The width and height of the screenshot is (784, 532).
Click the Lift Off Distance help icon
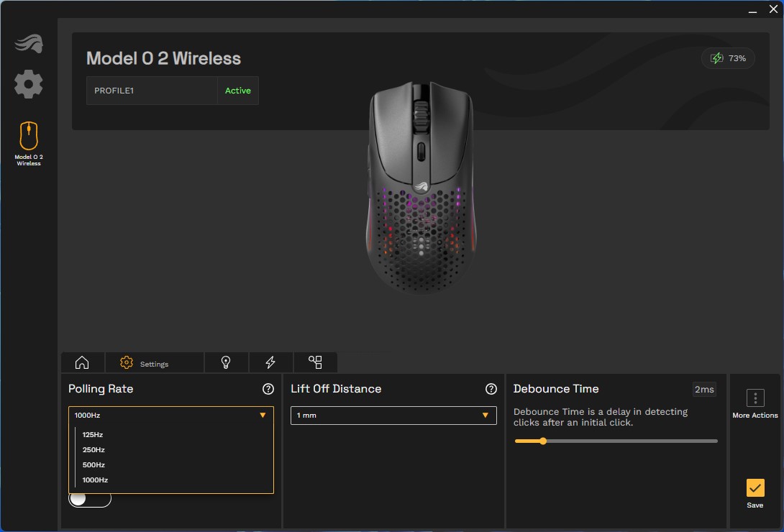click(491, 389)
